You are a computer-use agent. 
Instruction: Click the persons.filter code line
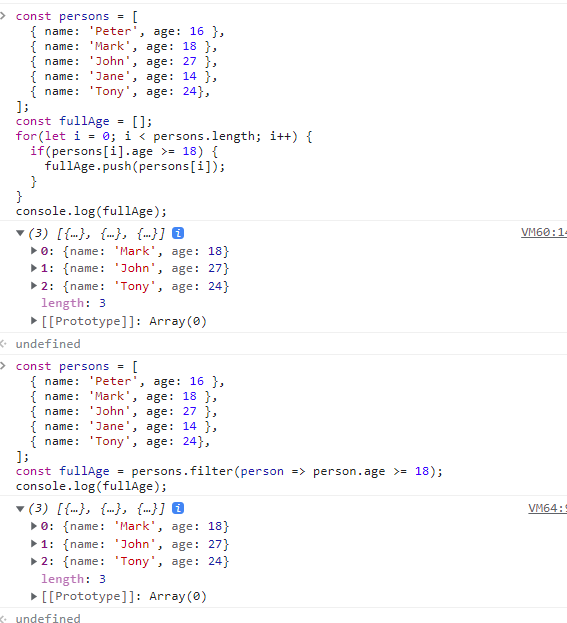(229, 471)
